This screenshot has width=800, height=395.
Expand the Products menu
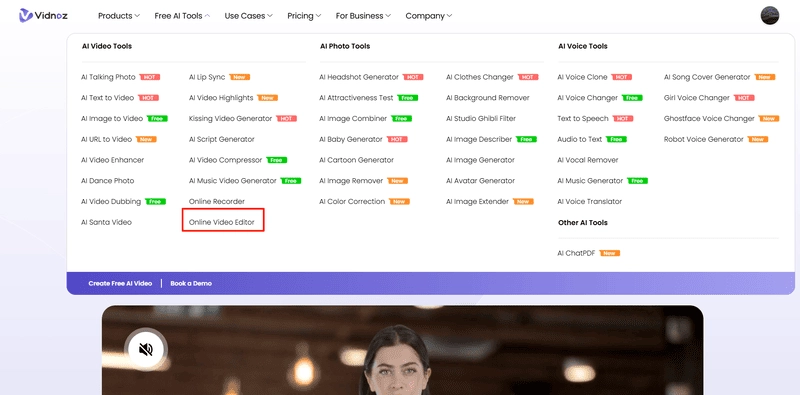118,16
